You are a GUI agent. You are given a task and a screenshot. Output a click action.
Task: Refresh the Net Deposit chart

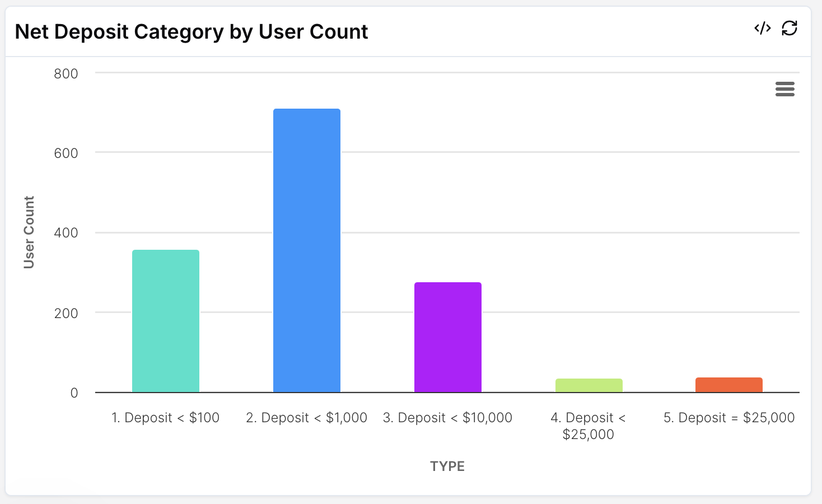click(790, 28)
